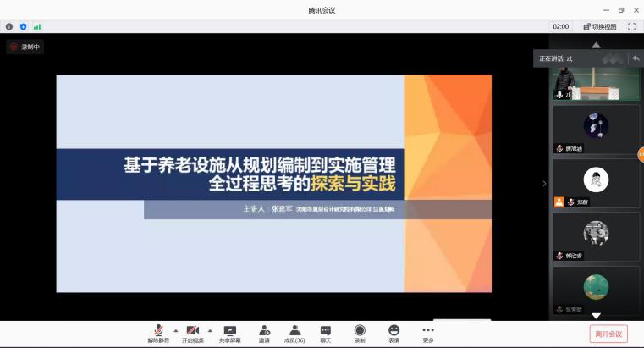Image resolution: width=644 pixels, height=348 pixels.
Task: Click the blue security shield icon
Action: coord(23,26)
